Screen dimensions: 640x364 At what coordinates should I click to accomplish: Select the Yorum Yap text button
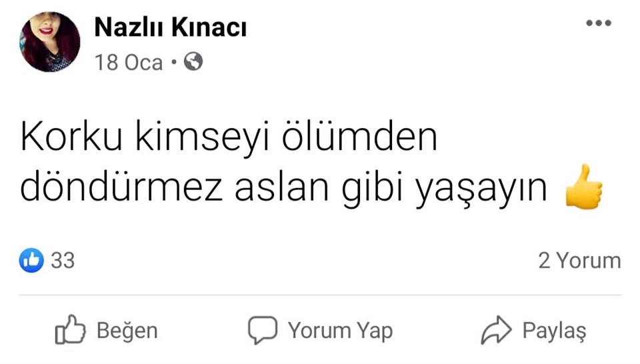[x=340, y=330]
